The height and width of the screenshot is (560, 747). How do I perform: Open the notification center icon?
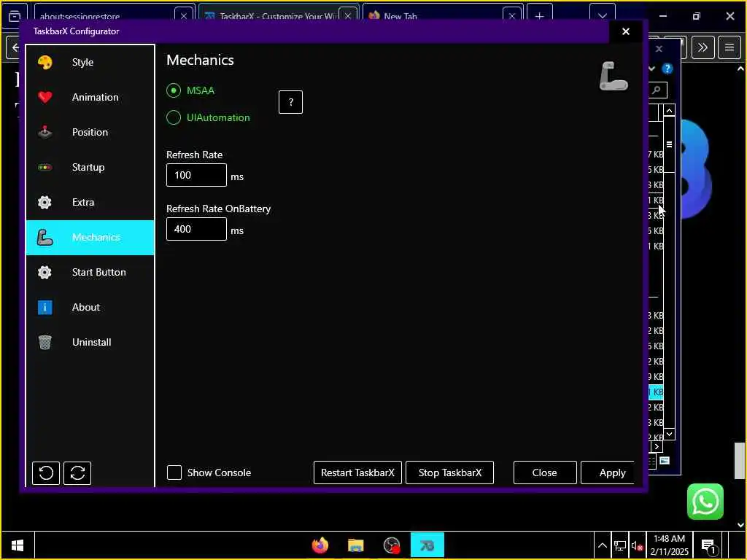point(708,546)
